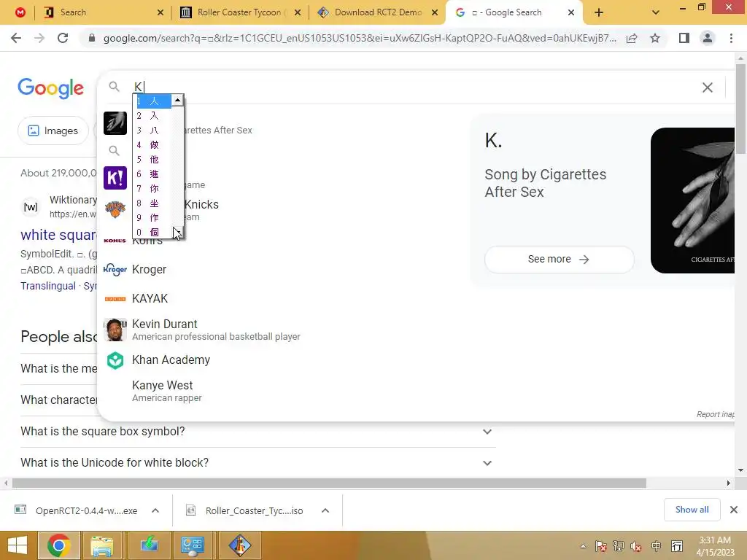Open the OpenRCT2 taskbar icon
The height and width of the screenshot is (560, 747).
[239, 545]
